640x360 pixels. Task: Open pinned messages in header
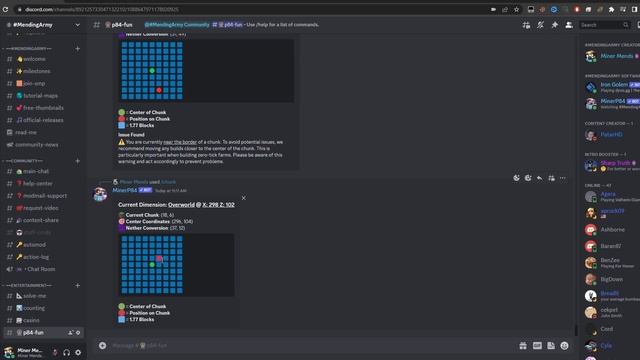(555, 25)
